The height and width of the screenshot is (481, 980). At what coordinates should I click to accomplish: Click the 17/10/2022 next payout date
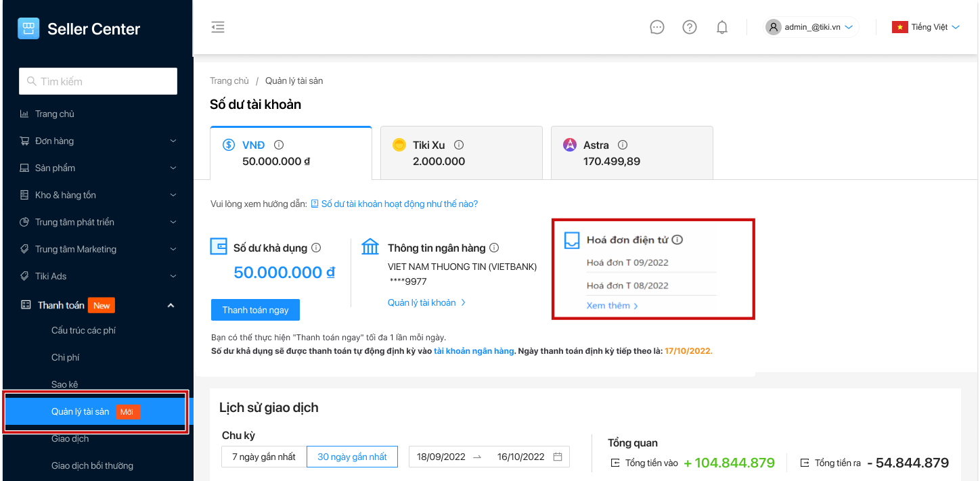(x=688, y=351)
